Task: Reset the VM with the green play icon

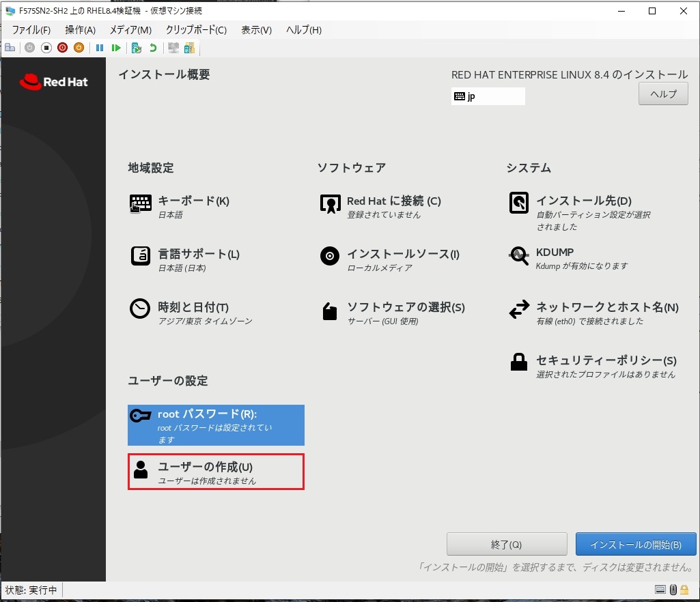Action: click(x=116, y=48)
